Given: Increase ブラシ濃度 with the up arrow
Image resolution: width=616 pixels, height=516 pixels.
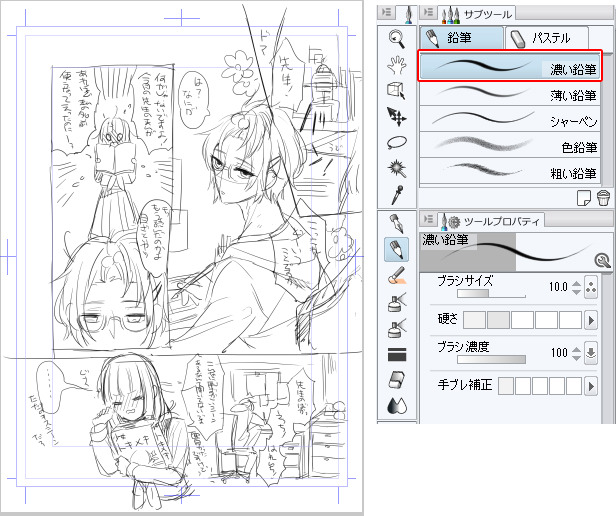Looking at the screenshot, I should point(576,349).
